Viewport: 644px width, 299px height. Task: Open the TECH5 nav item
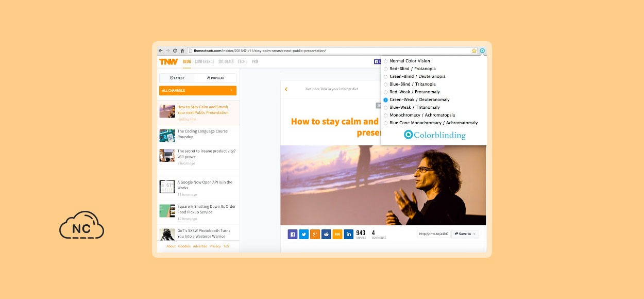[242, 62]
